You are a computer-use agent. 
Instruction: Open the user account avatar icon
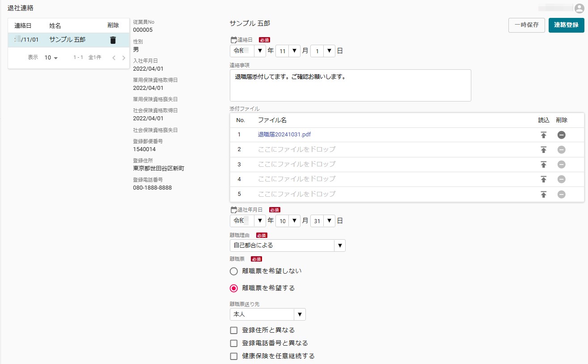[579, 8]
